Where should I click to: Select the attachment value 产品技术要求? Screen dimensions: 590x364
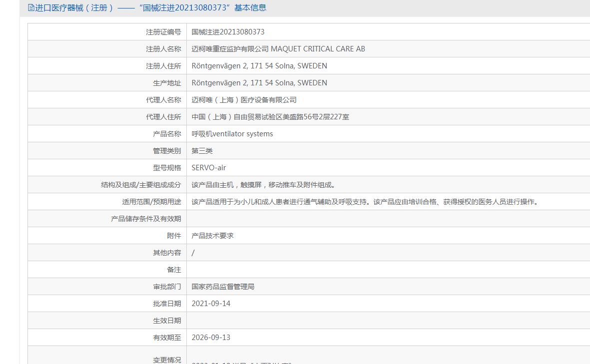point(213,236)
